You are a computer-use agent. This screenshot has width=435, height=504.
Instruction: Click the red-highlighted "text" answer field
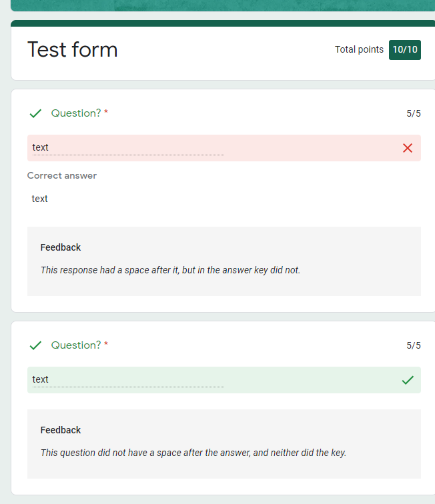click(127, 148)
